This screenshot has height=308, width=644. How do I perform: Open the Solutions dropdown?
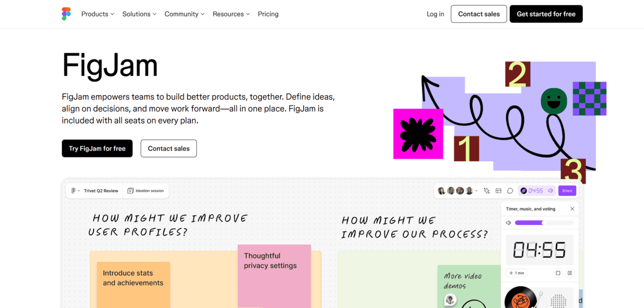[139, 14]
